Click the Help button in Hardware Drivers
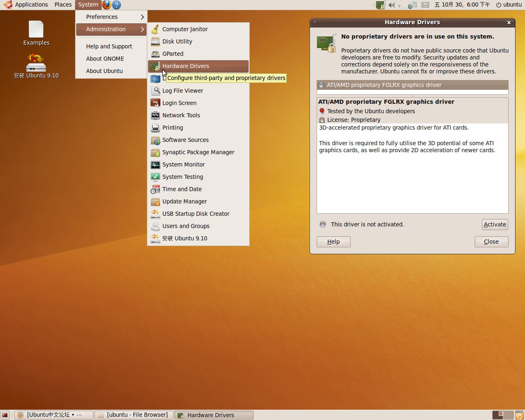 coord(333,242)
